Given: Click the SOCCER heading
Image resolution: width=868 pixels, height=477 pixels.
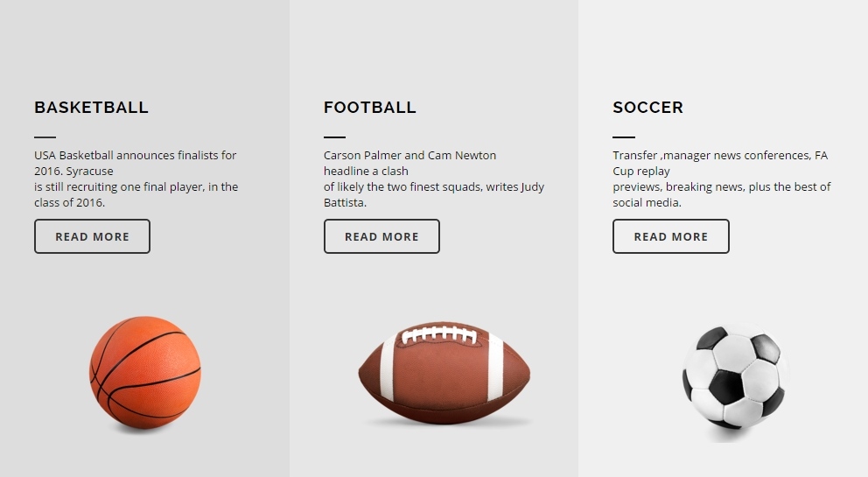Looking at the screenshot, I should (647, 108).
